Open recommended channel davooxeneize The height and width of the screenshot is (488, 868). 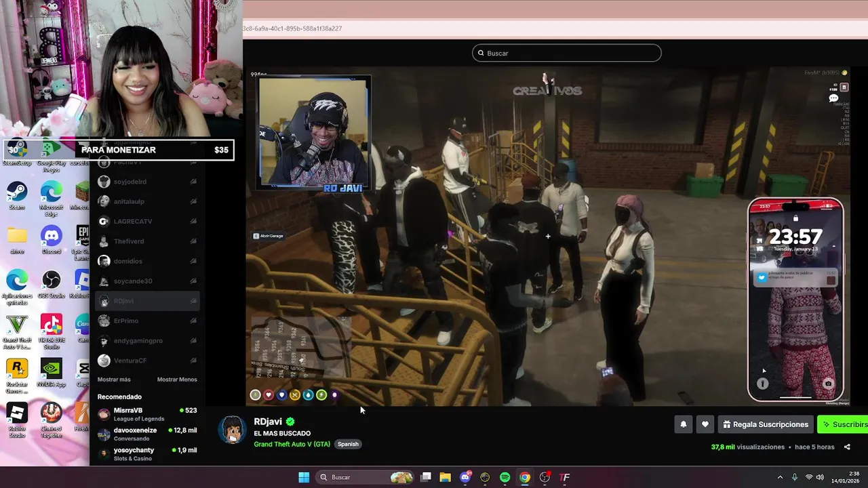[x=147, y=434]
